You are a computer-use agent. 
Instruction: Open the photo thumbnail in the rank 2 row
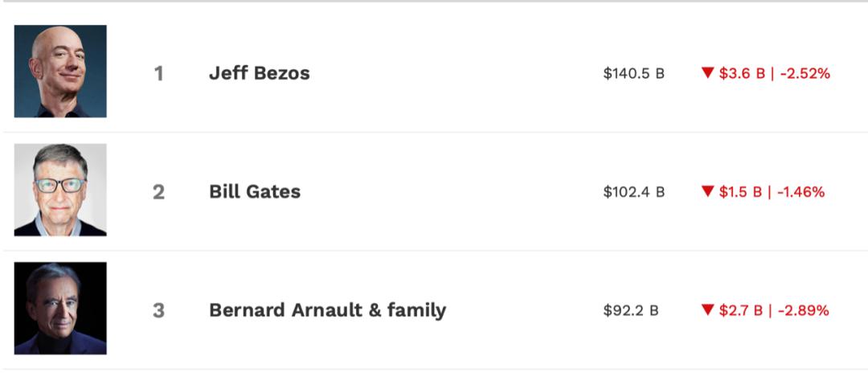coord(60,190)
